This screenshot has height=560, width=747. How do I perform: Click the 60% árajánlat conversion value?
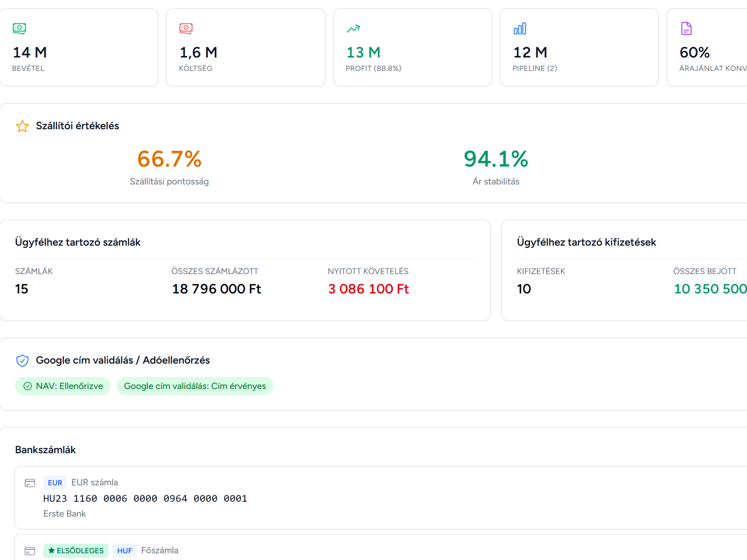pos(695,52)
